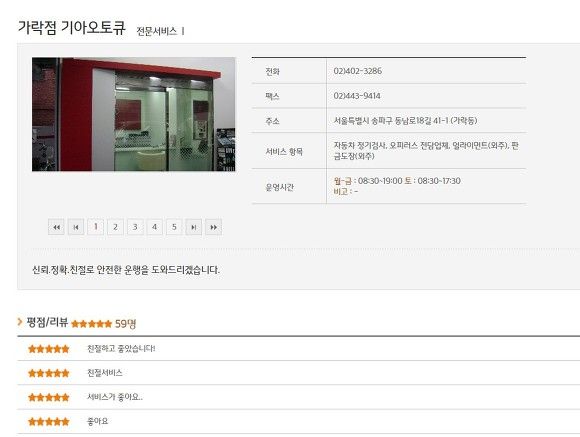Viewport: 580px width, 437px height.
Task: Open the storefront photo of the shop
Action: (x=134, y=114)
